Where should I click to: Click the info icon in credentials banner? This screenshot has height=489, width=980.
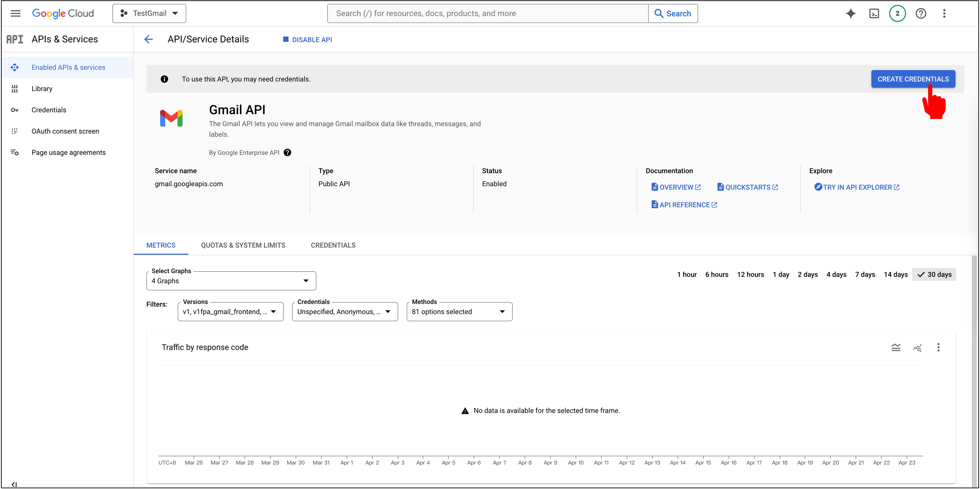(164, 79)
